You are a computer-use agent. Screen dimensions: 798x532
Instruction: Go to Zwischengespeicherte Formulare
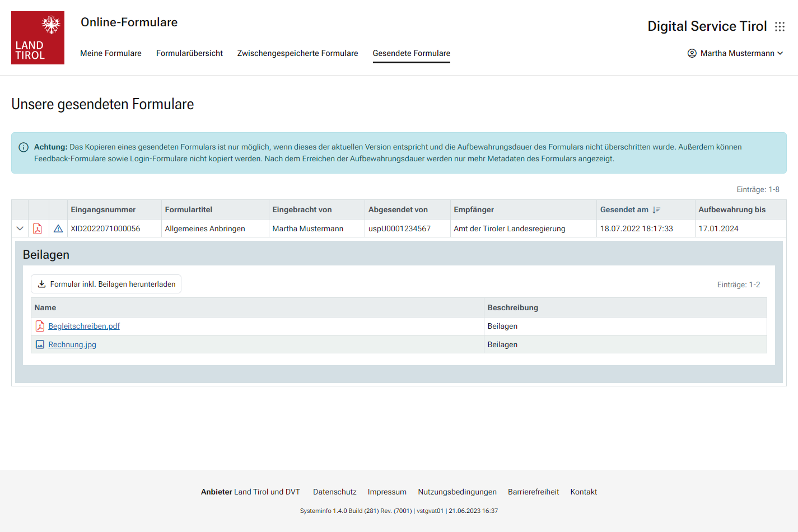297,53
